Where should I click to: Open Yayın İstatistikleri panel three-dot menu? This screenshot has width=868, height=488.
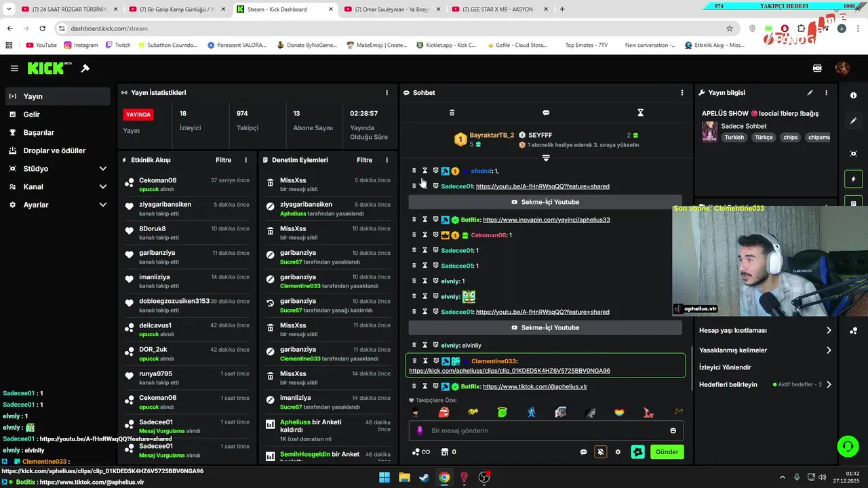pyautogui.click(x=387, y=93)
